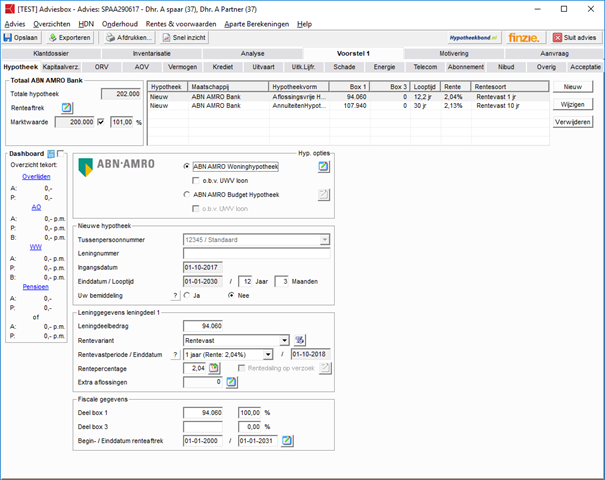Click the finzie logo button

tap(524, 37)
